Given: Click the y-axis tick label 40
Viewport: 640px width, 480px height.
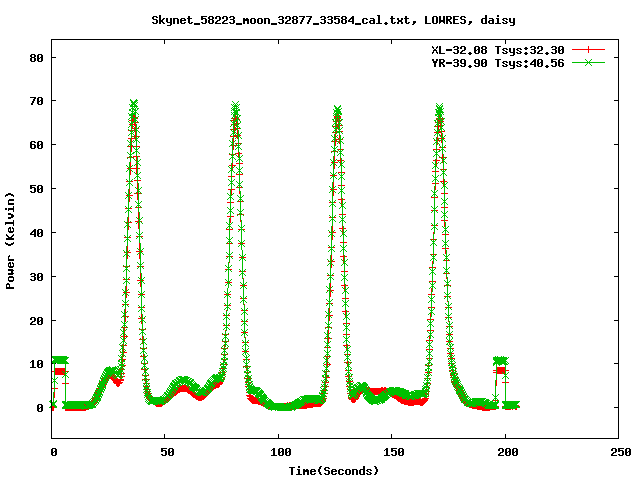Looking at the screenshot, I should [x=36, y=233].
